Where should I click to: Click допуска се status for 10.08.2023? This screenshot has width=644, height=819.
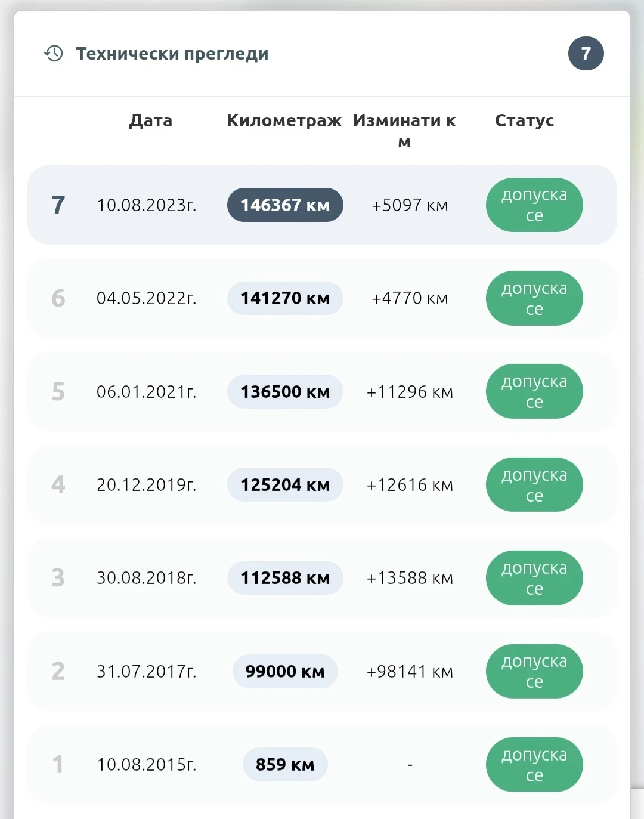coord(534,205)
